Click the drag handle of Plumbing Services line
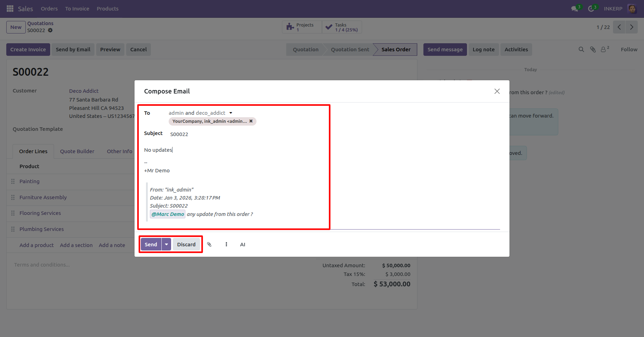644x337 pixels. coord(13,229)
